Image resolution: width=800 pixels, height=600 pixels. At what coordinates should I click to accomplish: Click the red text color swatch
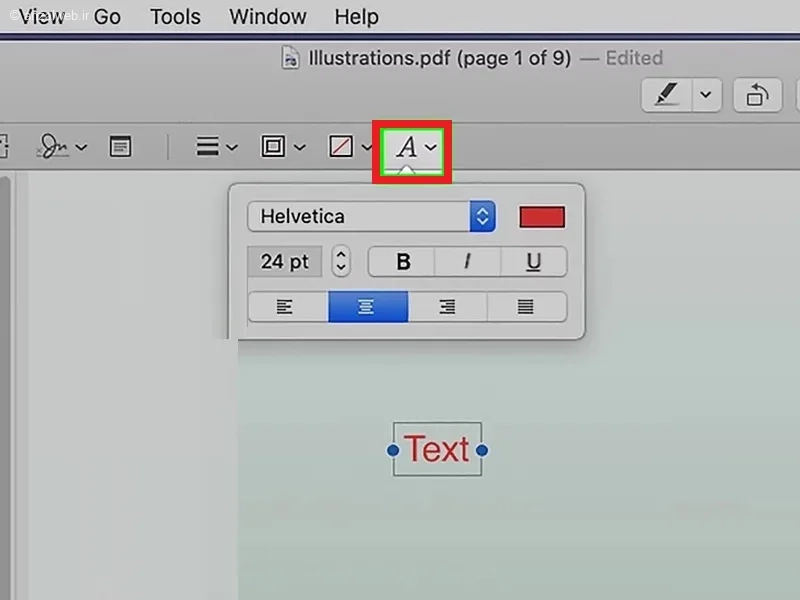542,217
